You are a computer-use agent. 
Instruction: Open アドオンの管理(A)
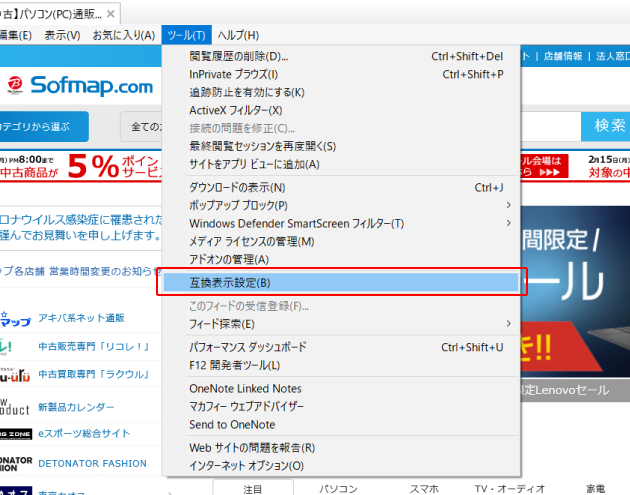(341, 260)
